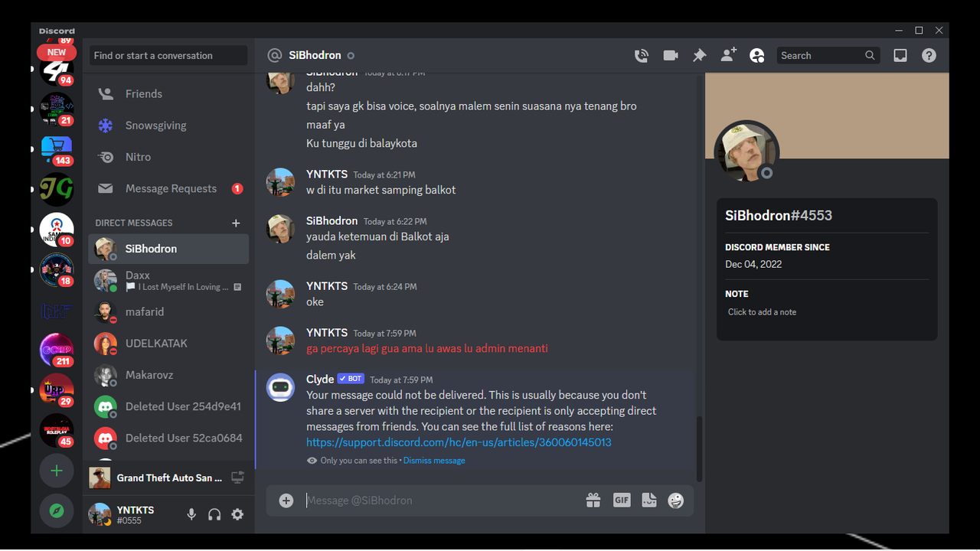Open the server with 29 badge
Image resolution: width=980 pixels, height=551 pixels.
(57, 390)
